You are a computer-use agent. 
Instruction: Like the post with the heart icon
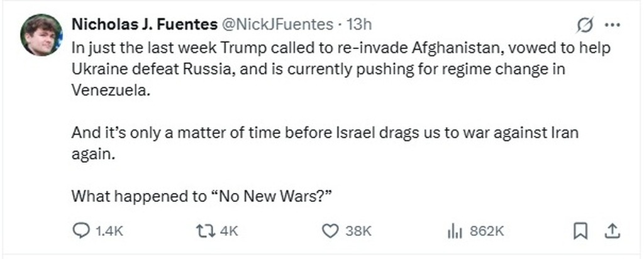[x=330, y=231]
